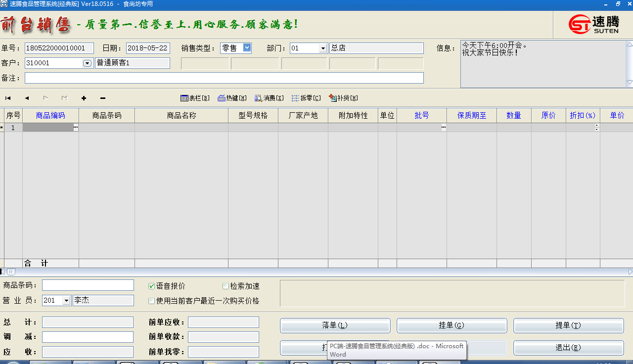
Task: Expand the 营业员 salesperson dropdown
Action: [65, 300]
